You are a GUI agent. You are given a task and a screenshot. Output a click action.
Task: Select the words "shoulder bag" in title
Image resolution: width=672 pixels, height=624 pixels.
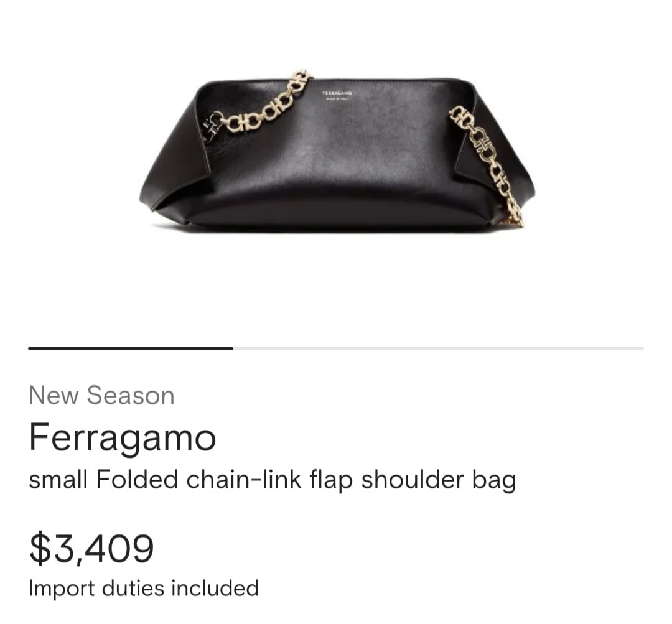(x=439, y=480)
